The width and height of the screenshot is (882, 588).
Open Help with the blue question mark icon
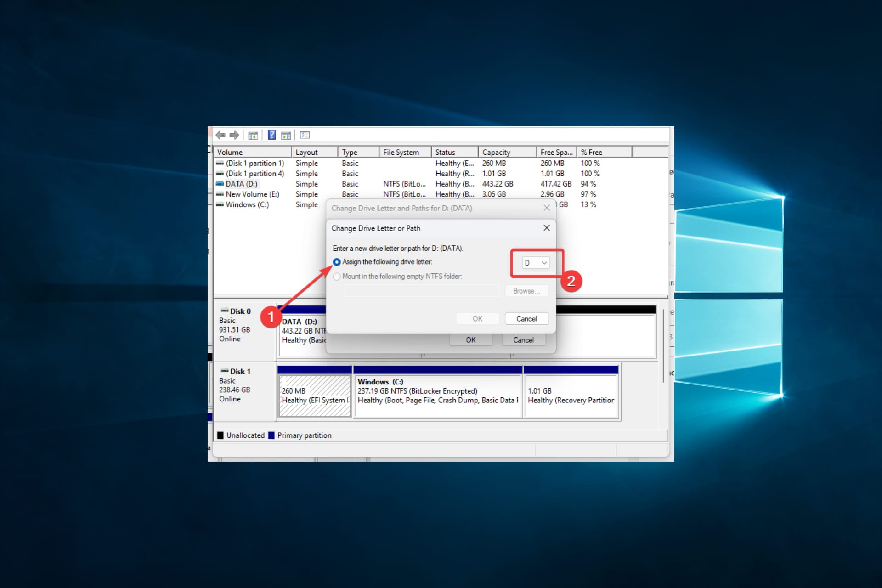pyautogui.click(x=271, y=135)
